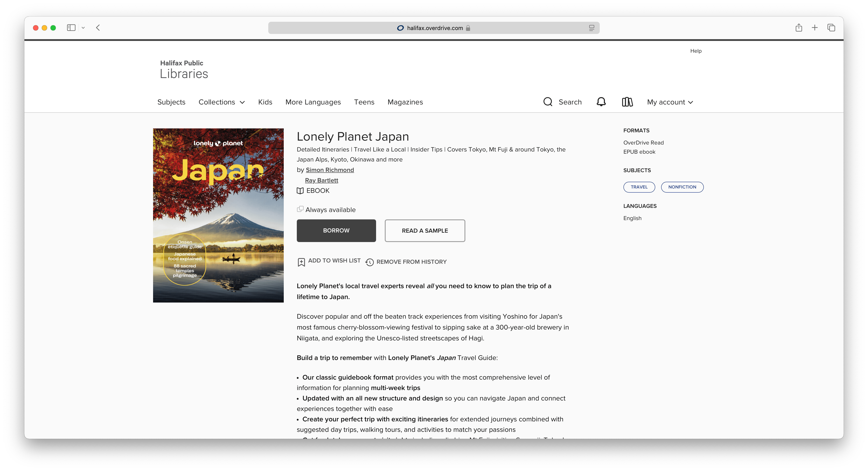The width and height of the screenshot is (868, 471).
Task: Click the LANGUAGES heading
Action: point(640,206)
